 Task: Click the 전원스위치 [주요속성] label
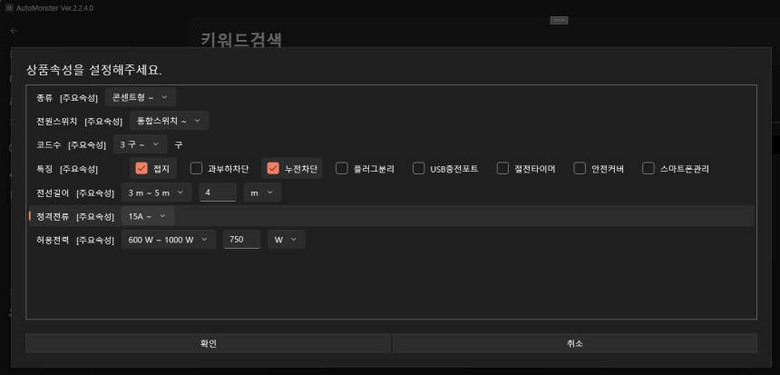[80, 121]
